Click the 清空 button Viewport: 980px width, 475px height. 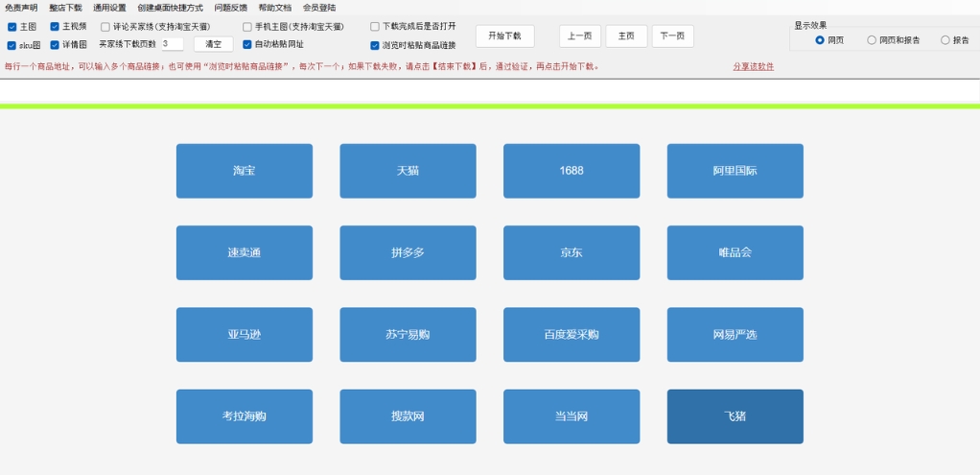(x=213, y=44)
